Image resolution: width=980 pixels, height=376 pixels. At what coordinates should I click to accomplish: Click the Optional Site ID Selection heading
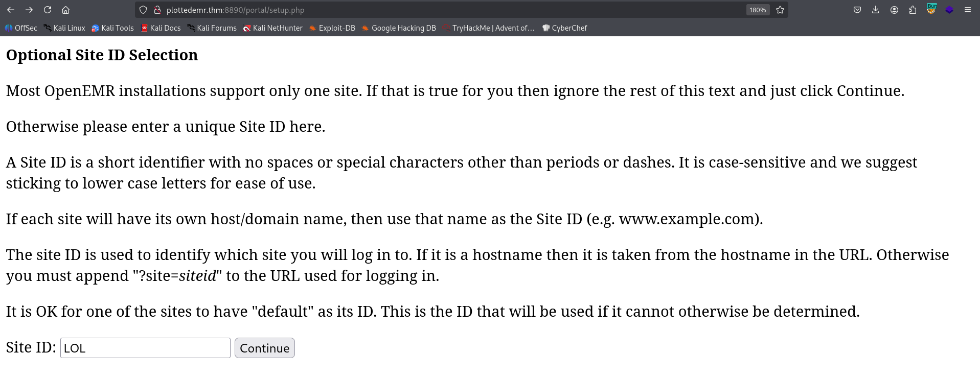[102, 55]
